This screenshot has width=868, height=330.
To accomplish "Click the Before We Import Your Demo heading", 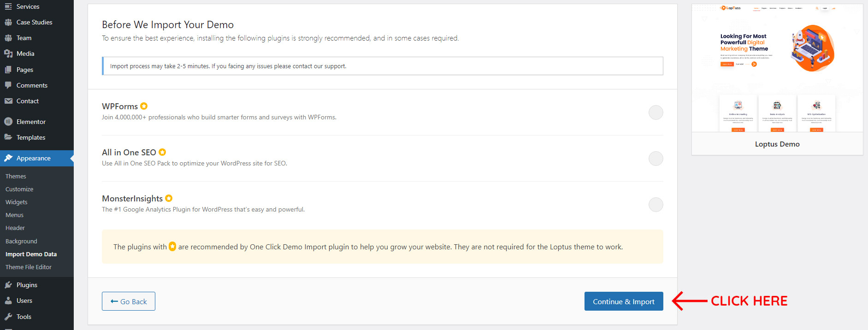I will [168, 24].
